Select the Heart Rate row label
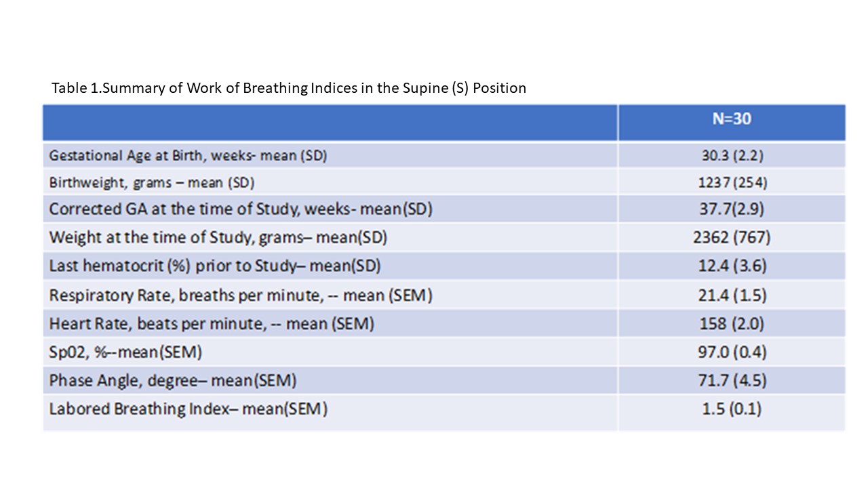The height and width of the screenshot is (488, 868). click(212, 324)
